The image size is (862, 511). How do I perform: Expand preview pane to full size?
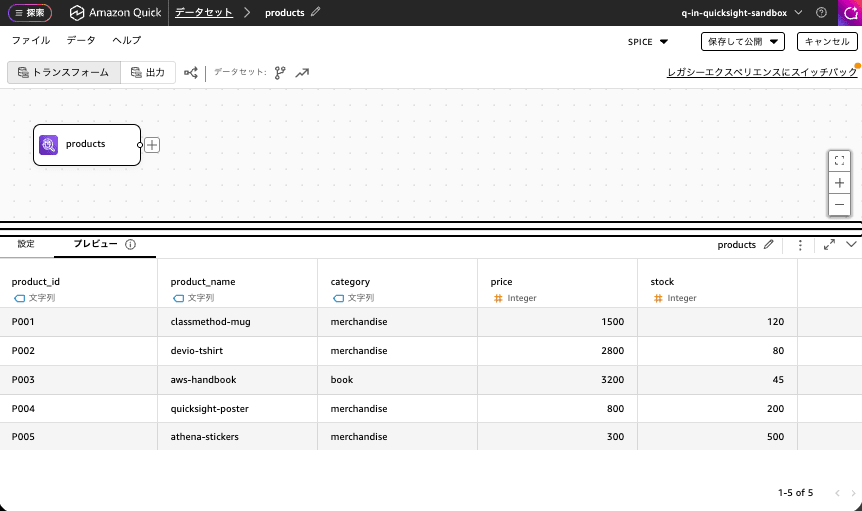point(830,245)
